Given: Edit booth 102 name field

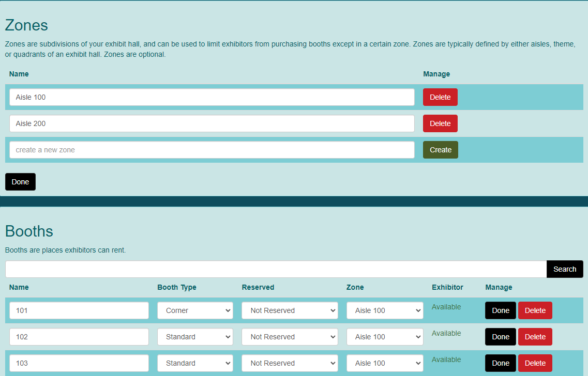Looking at the screenshot, I should (79, 337).
